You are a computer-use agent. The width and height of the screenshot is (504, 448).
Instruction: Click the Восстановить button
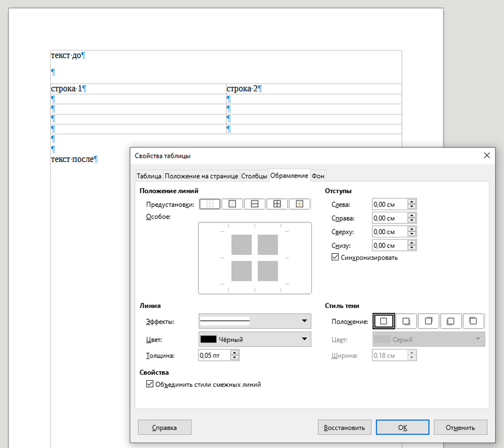(344, 427)
